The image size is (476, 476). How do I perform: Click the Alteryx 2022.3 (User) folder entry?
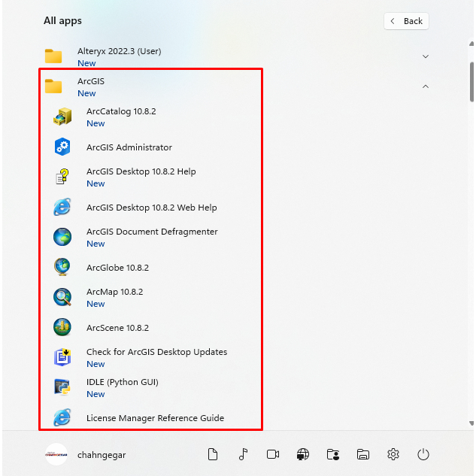(x=119, y=56)
